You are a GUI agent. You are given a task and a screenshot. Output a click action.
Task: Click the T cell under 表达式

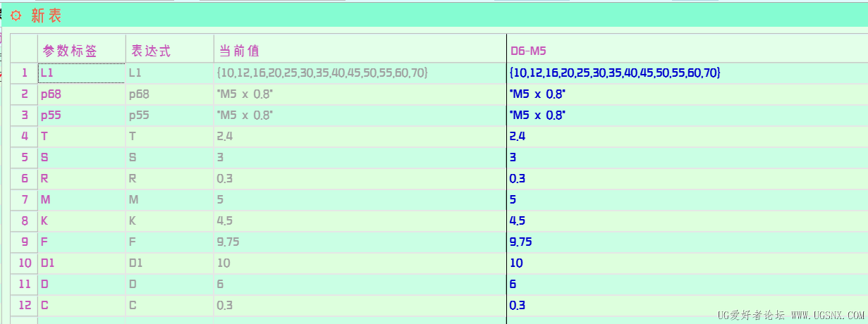(x=170, y=137)
